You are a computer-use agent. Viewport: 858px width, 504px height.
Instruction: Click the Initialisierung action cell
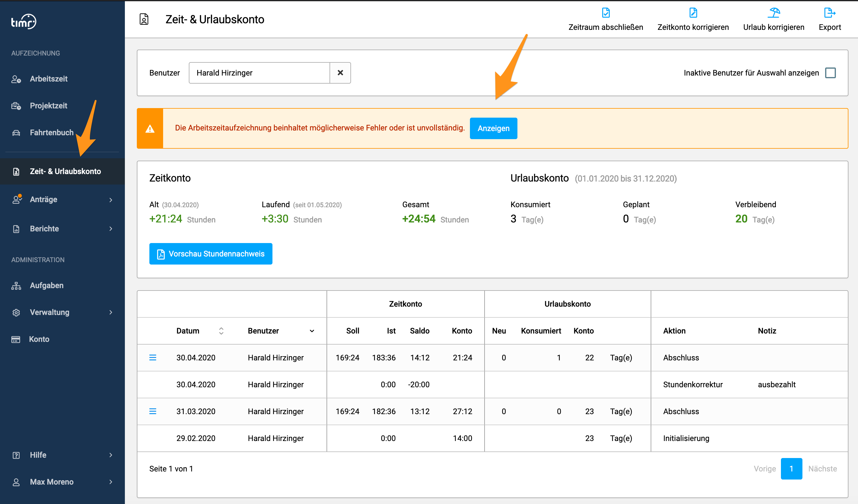(686, 438)
